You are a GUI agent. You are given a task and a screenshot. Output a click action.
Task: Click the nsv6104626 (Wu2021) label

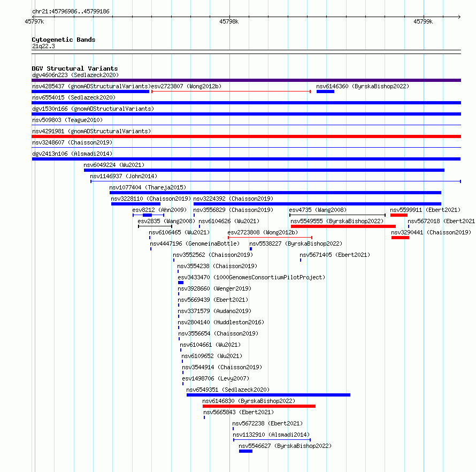point(229,221)
